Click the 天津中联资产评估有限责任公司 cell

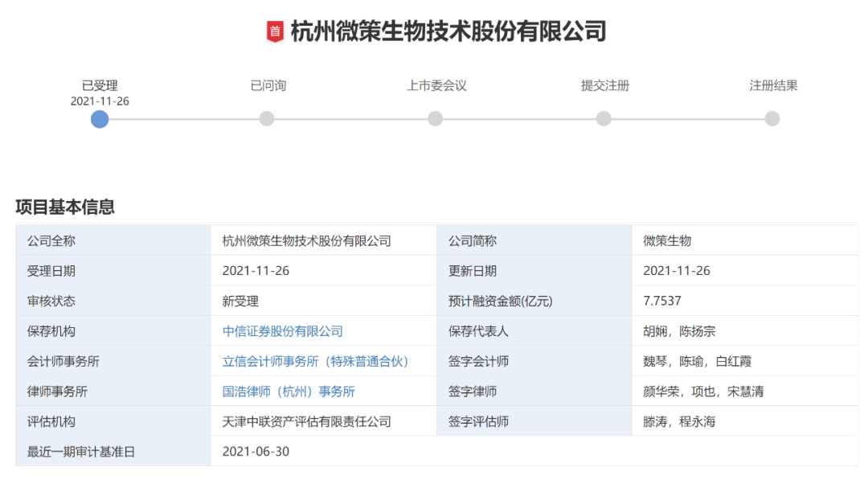[306, 421]
